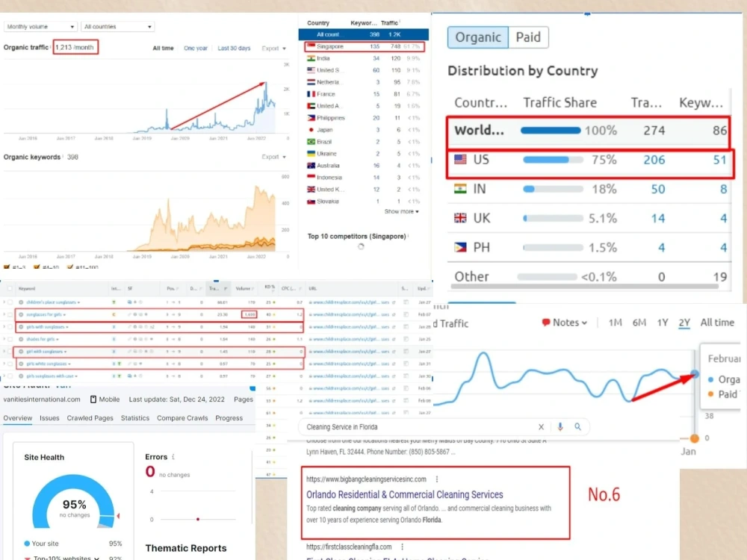Click the Japan flag icon
747x560 pixels.
[x=311, y=129]
